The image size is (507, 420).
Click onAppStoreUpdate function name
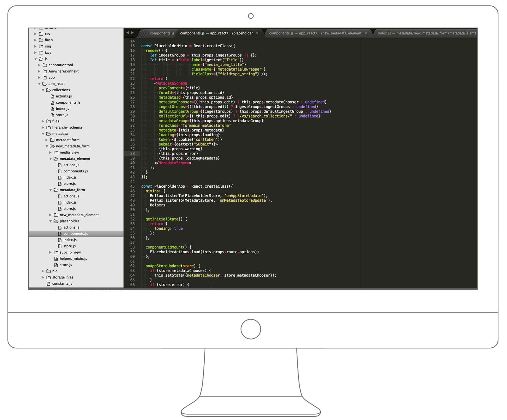[x=163, y=266]
